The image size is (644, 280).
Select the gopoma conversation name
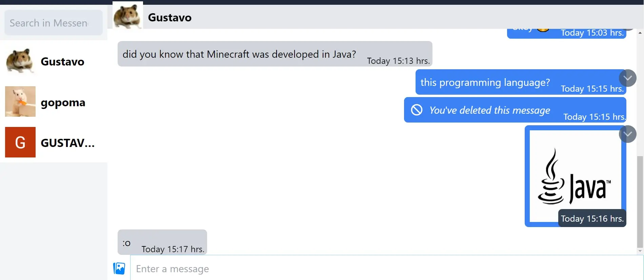(x=63, y=102)
